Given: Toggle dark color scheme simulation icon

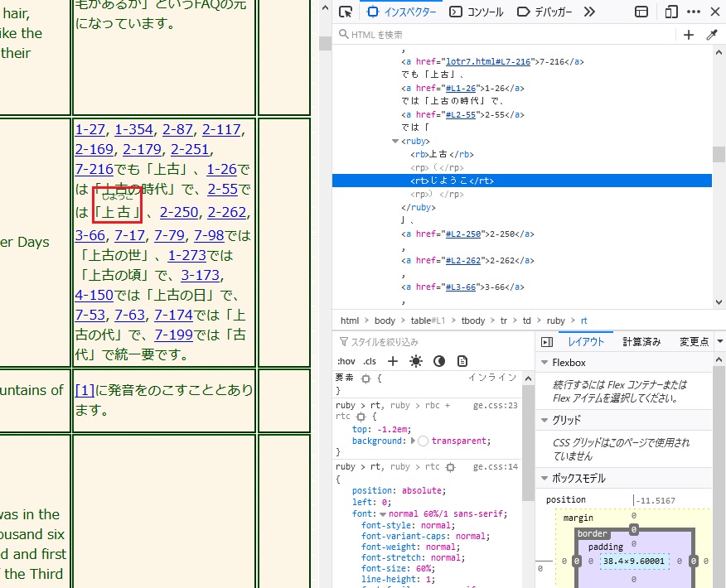Looking at the screenshot, I should pyautogui.click(x=439, y=361).
